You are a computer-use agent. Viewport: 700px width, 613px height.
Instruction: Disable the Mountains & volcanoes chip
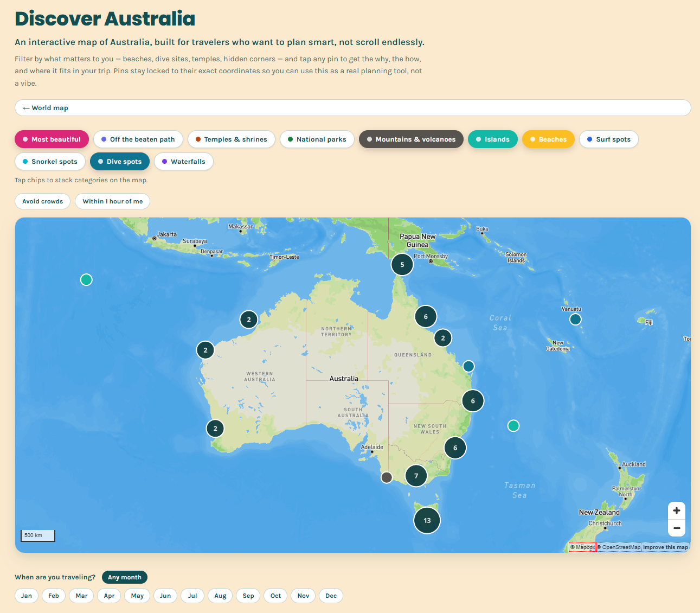pos(411,139)
